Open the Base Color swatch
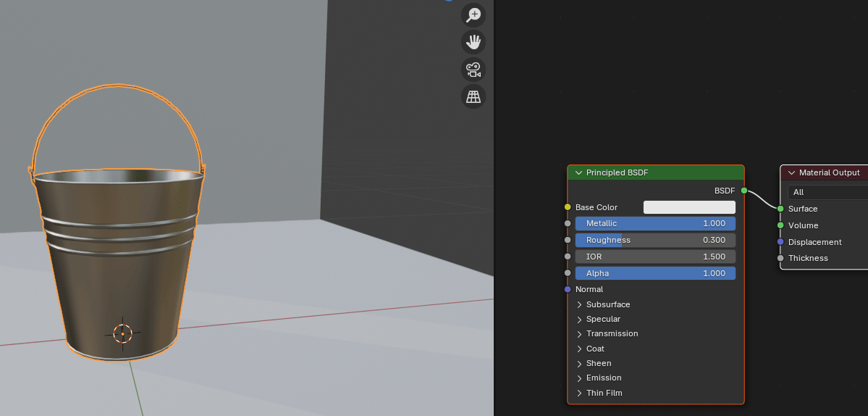This screenshot has width=868, height=416. pos(689,207)
